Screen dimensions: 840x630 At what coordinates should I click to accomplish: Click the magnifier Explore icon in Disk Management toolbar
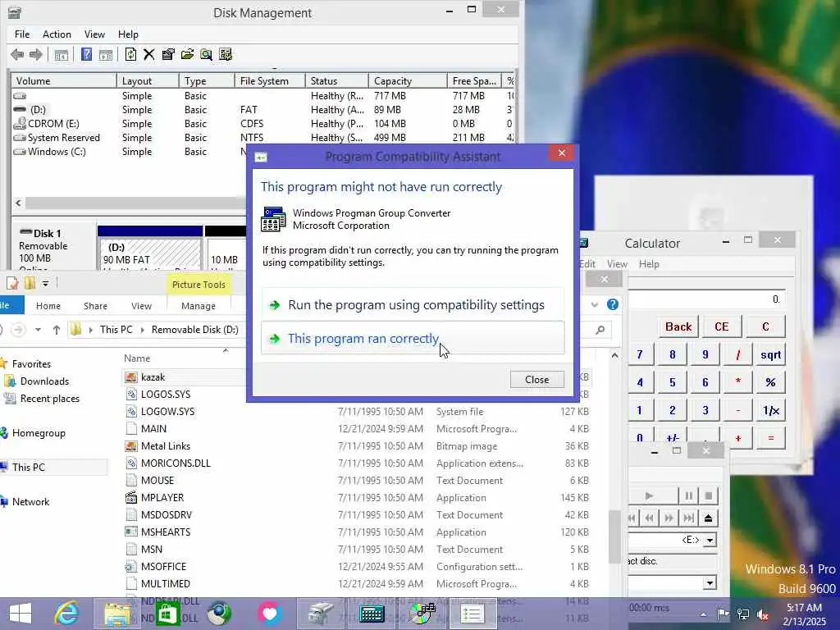[x=206, y=54]
